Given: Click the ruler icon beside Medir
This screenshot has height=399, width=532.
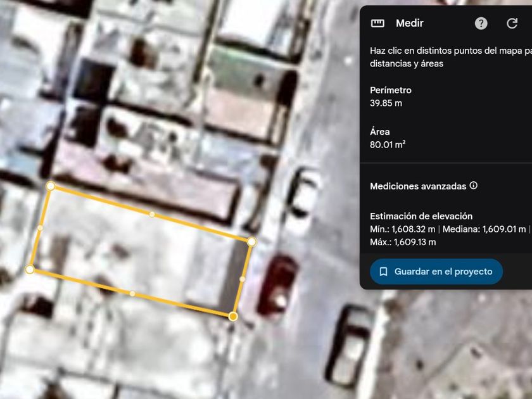Looking at the screenshot, I should [377, 23].
